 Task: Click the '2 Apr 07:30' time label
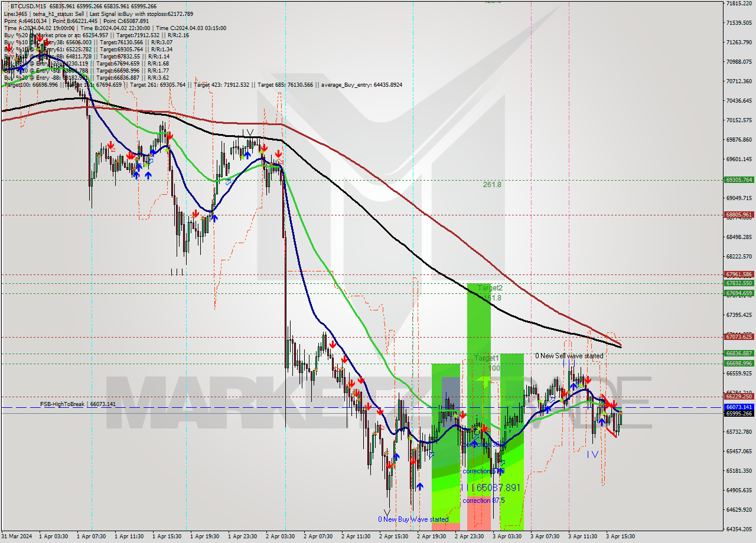coord(318,537)
